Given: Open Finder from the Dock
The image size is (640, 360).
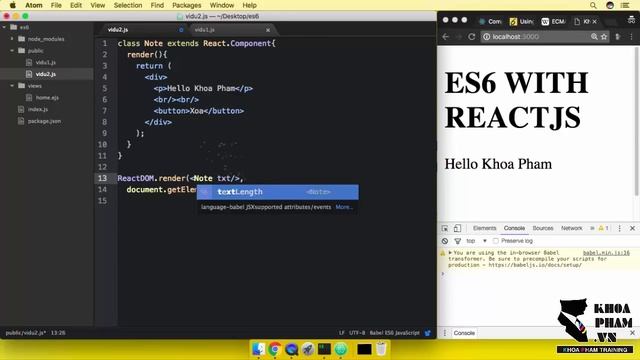Looking at the screenshot, I should [258, 349].
